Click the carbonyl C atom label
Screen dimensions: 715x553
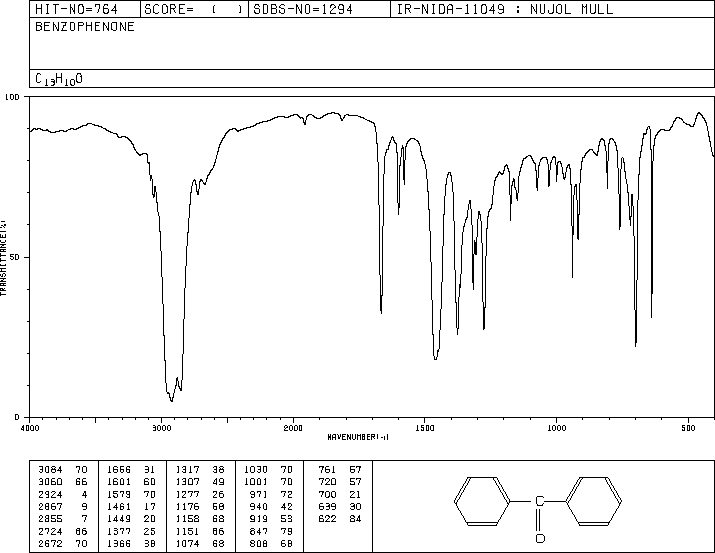coord(539,502)
